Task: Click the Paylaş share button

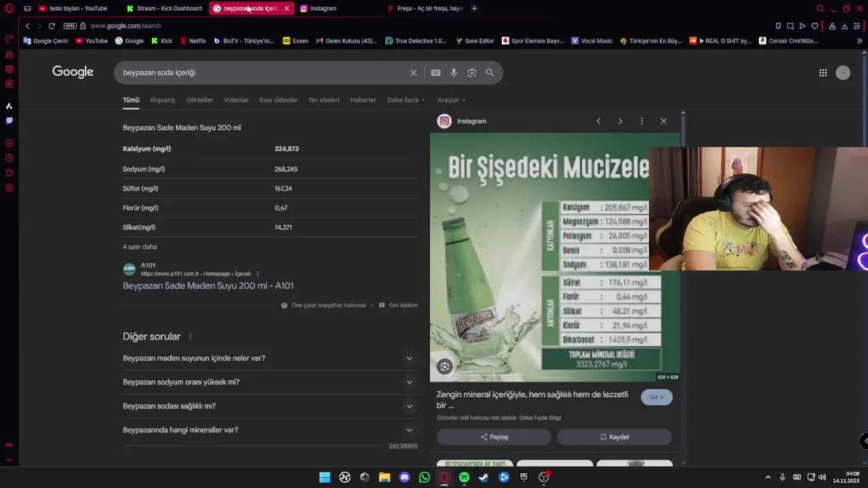Action: click(x=494, y=437)
